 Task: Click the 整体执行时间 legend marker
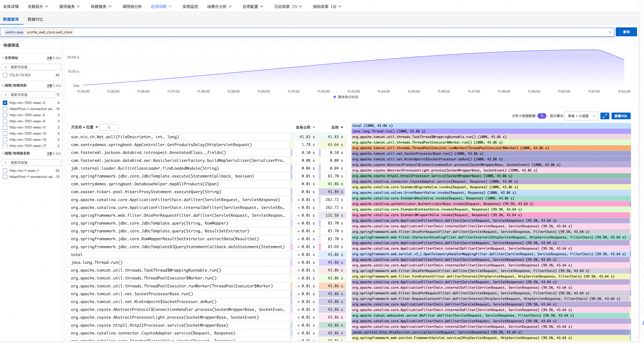point(335,97)
